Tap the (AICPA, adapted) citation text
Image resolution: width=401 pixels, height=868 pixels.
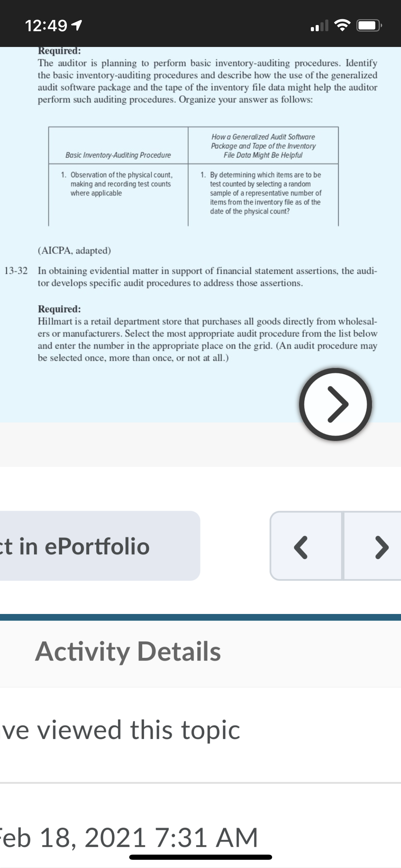tap(74, 251)
